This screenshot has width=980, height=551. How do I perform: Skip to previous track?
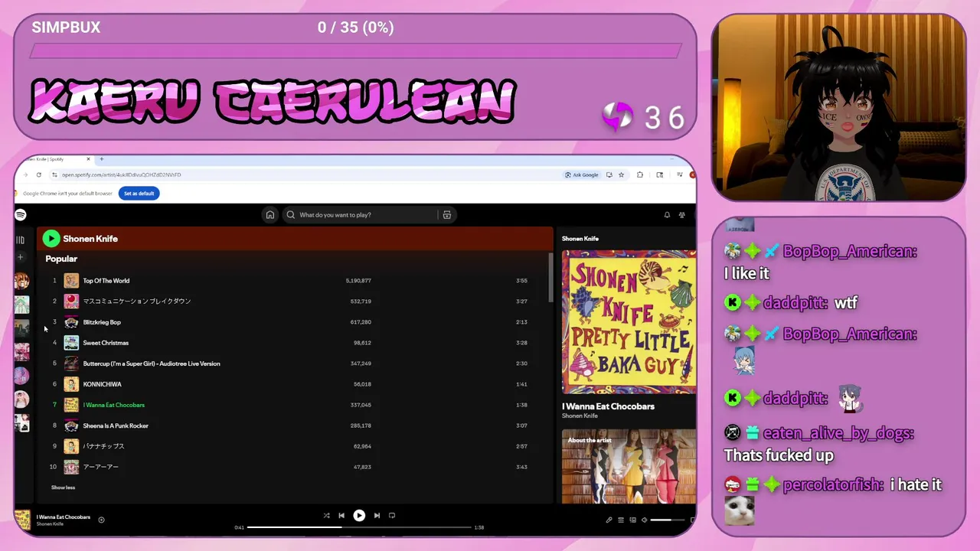[341, 516]
